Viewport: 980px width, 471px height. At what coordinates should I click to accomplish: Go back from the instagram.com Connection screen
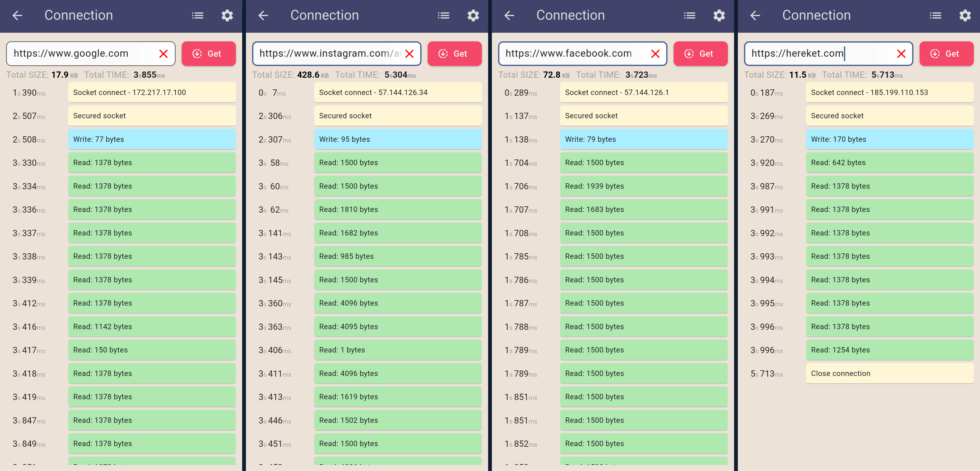tap(263, 16)
